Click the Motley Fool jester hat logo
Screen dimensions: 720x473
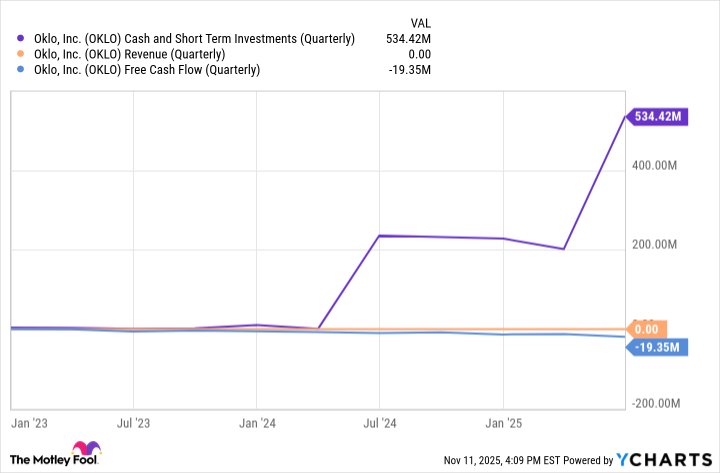(86, 448)
